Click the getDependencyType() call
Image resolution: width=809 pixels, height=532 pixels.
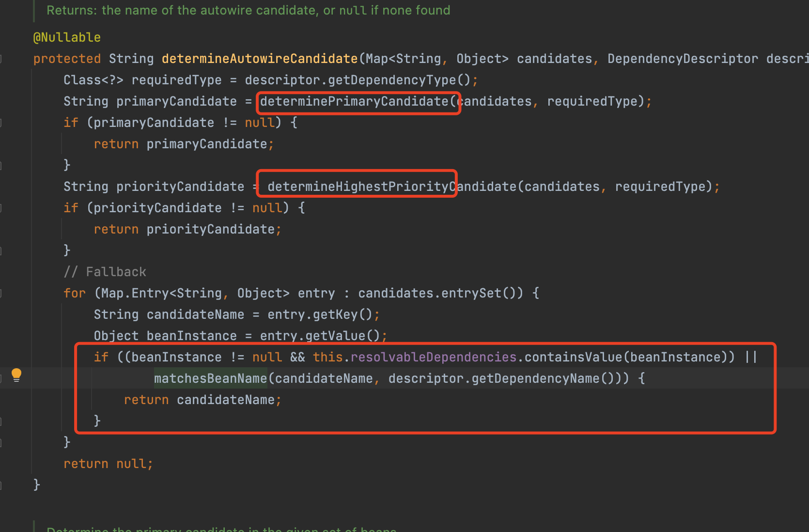tap(400, 80)
